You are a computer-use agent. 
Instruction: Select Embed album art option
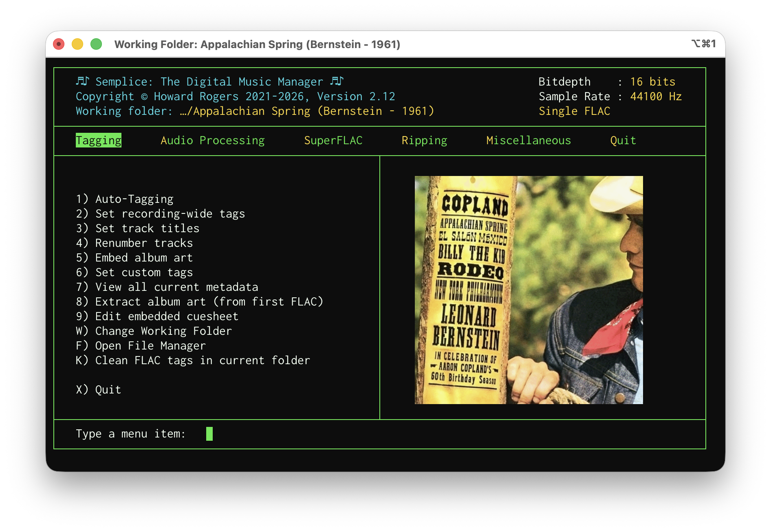134,258
